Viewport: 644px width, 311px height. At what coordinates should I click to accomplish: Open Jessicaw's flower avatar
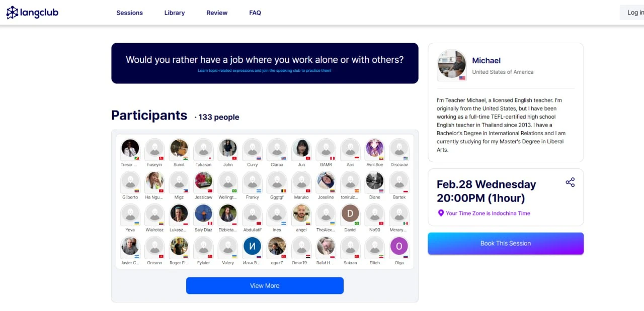tap(203, 181)
